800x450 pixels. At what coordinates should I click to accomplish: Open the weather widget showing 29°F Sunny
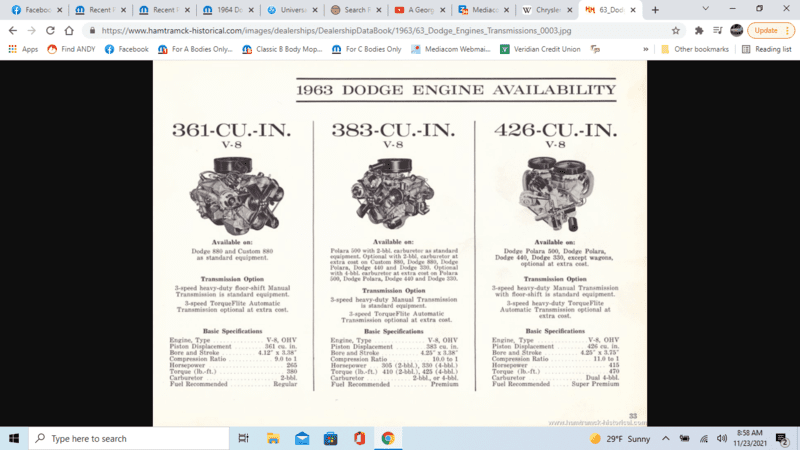point(619,439)
